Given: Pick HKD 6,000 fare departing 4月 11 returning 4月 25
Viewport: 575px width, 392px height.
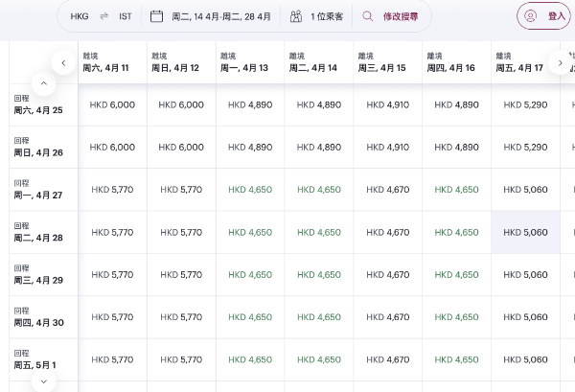Looking at the screenshot, I should tap(112, 105).
